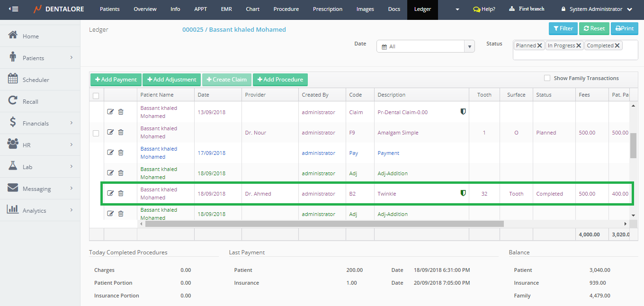
Task: Click the Help chat bubble icon
Action: tap(476, 9)
